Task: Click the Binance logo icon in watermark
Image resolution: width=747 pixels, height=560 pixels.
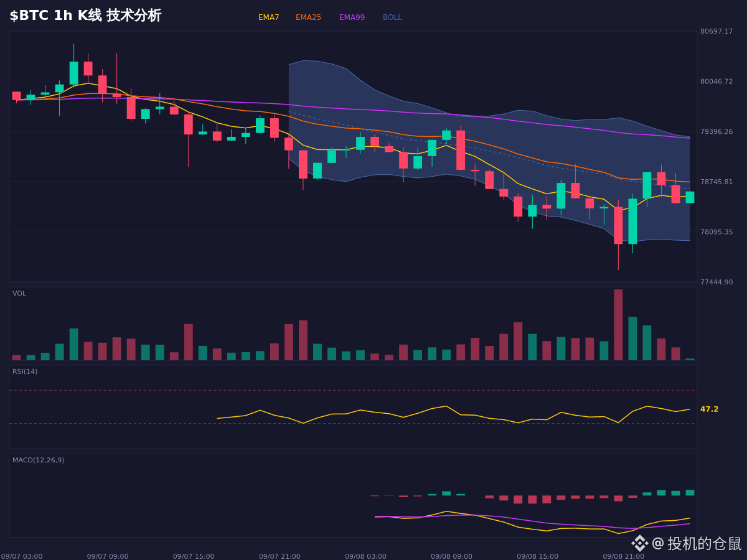Action: [640, 543]
